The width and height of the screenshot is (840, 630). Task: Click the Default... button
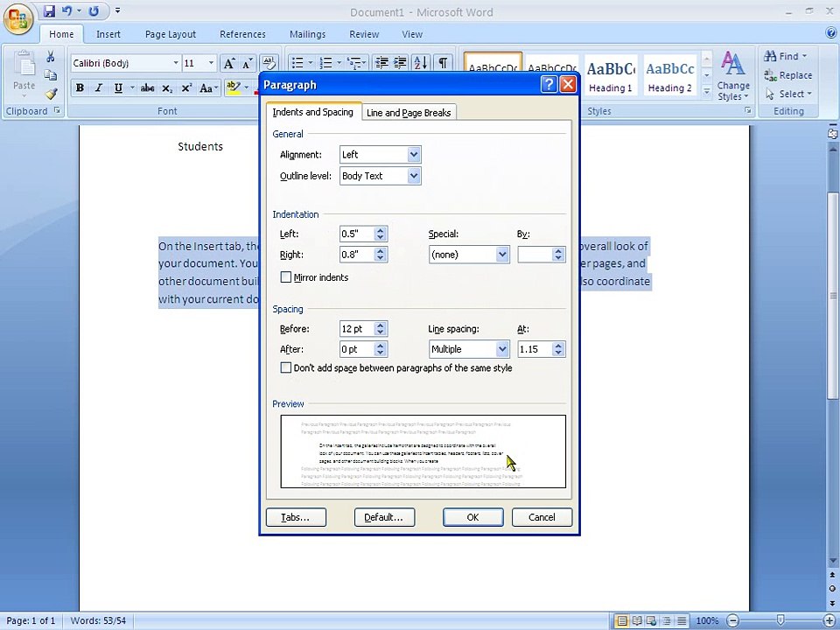pos(384,517)
